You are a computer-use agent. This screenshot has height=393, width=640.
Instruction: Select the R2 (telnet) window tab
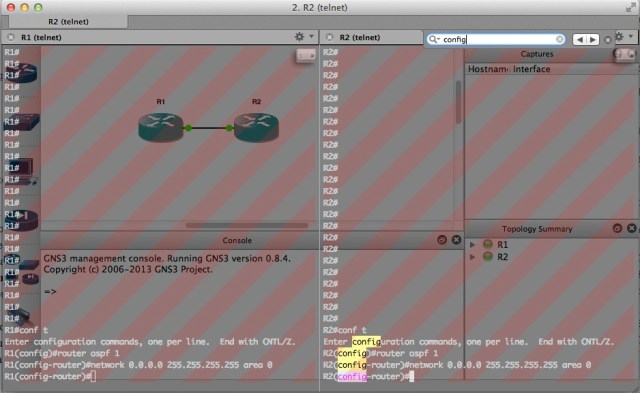click(x=68, y=22)
